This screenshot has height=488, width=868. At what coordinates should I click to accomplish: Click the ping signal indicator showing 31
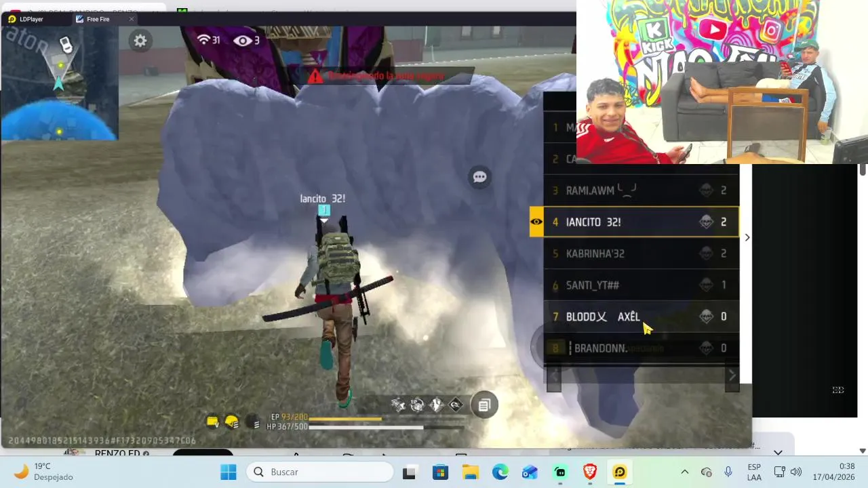coord(208,40)
